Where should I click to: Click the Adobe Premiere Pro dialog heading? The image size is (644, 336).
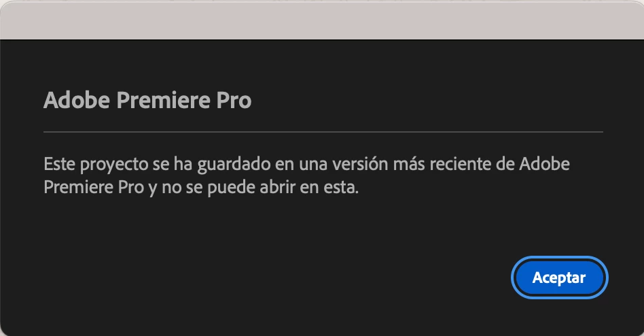tap(147, 100)
